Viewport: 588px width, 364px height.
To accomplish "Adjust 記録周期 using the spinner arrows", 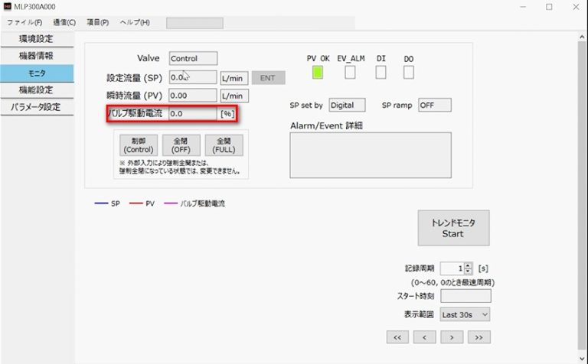I will point(468,268).
